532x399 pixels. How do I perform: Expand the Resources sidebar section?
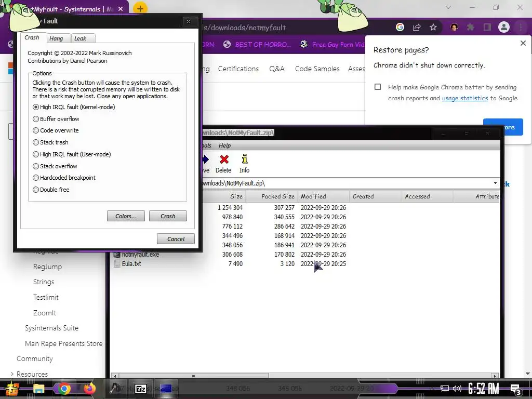[12, 374]
